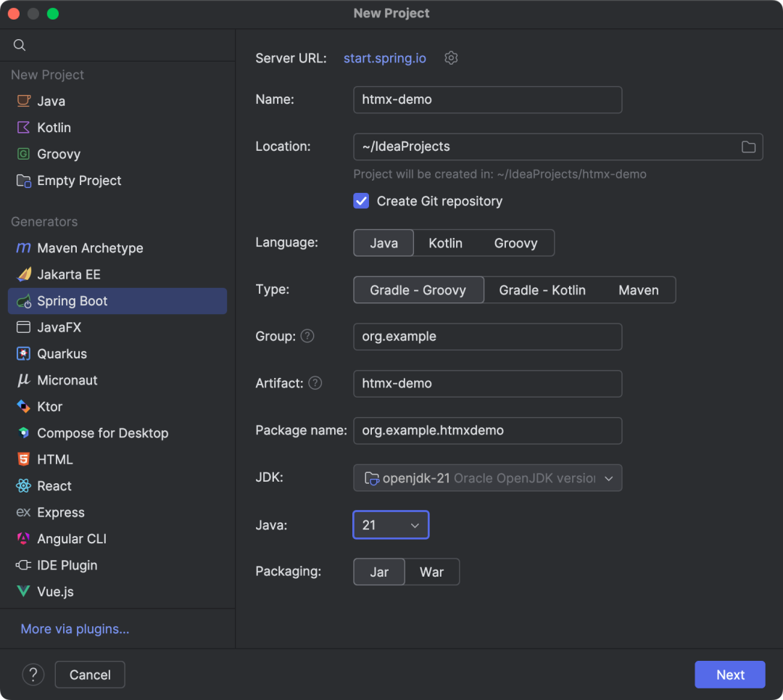Click the Name input field
This screenshot has height=700, width=783.
(487, 99)
